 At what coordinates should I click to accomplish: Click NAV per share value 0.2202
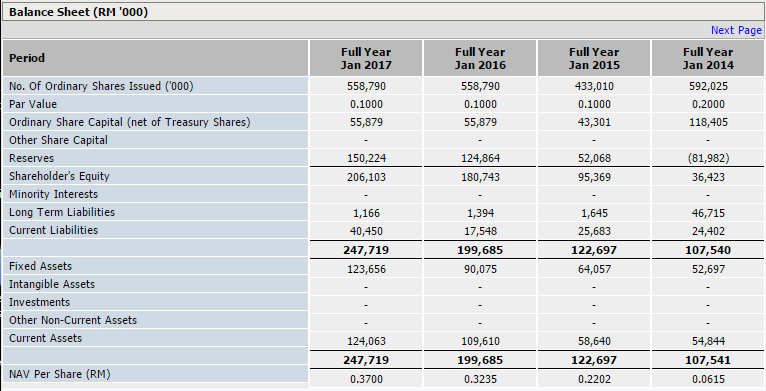[x=594, y=379]
